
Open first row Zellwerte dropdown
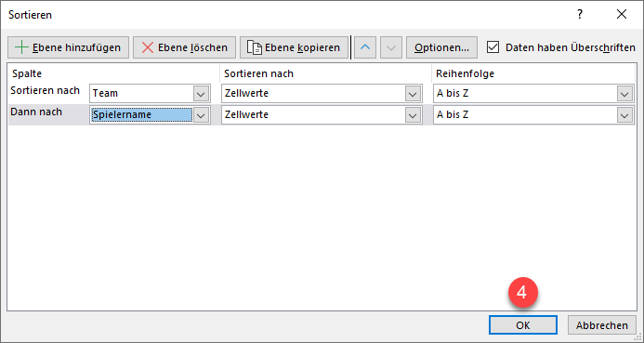(x=413, y=94)
